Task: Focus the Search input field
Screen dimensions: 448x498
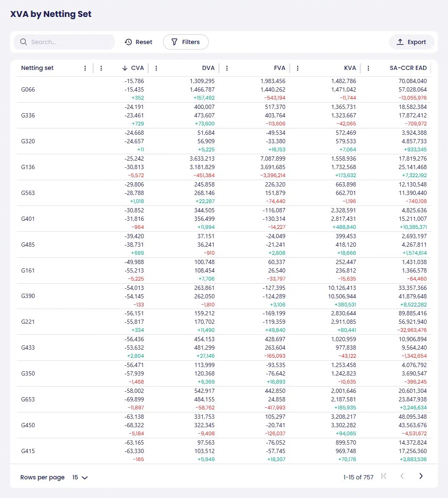Action: pyautogui.click(x=64, y=42)
